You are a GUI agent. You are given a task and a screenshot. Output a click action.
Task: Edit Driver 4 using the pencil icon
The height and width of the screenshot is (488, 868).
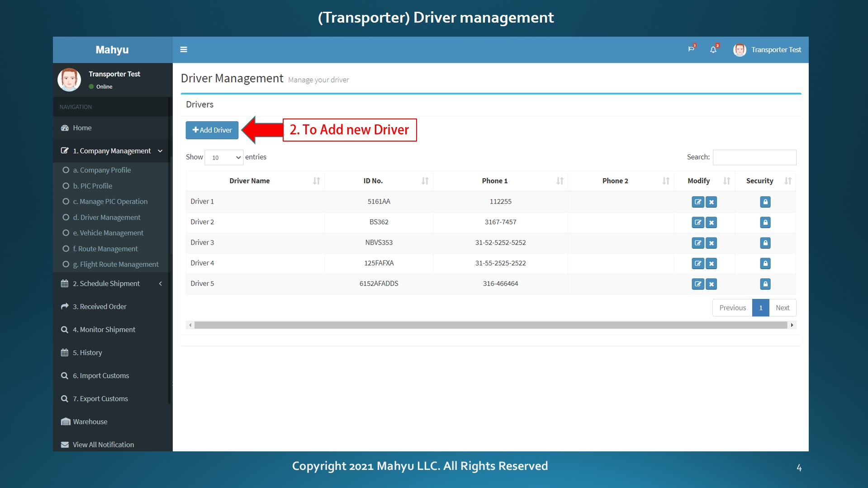697,264
